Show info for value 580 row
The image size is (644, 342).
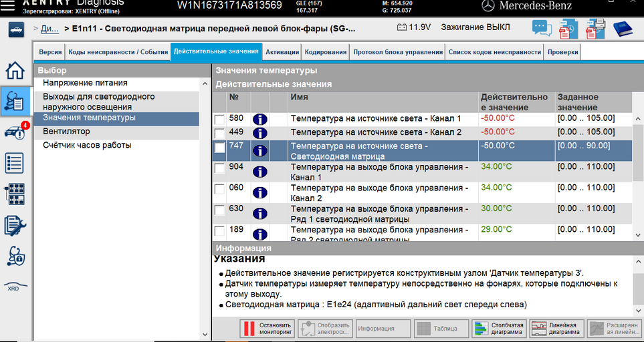coord(260,120)
